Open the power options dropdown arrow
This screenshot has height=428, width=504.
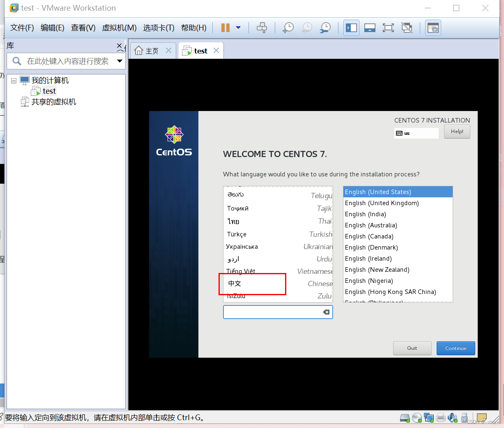238,28
